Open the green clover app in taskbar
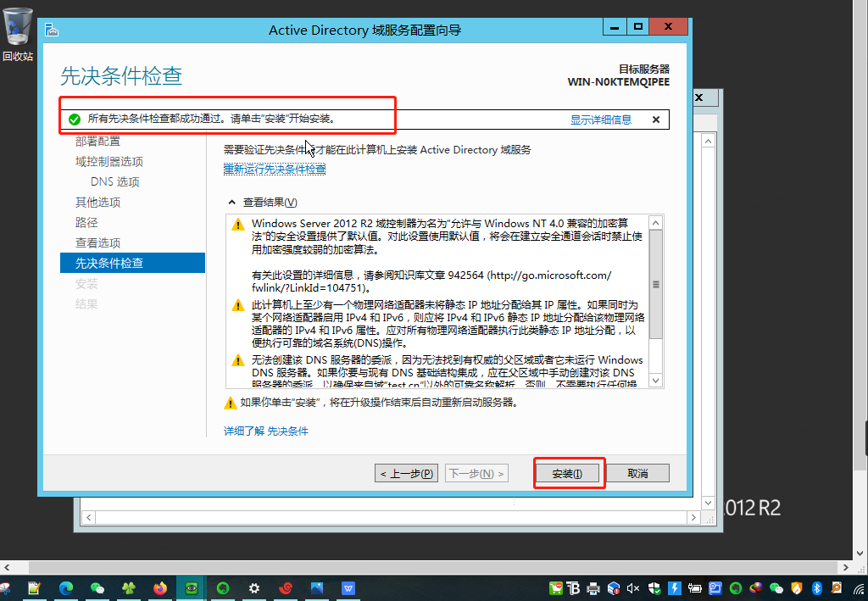This screenshot has height=601, width=868. coord(129,588)
